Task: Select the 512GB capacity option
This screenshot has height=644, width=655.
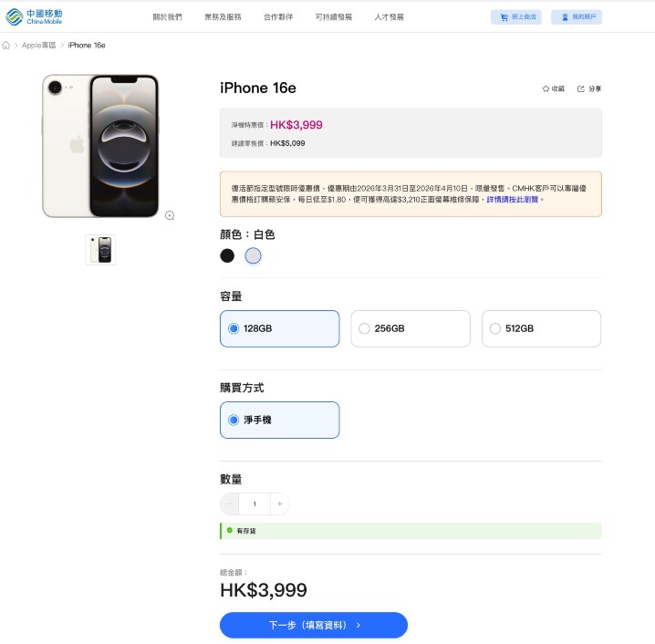Action: (541, 328)
